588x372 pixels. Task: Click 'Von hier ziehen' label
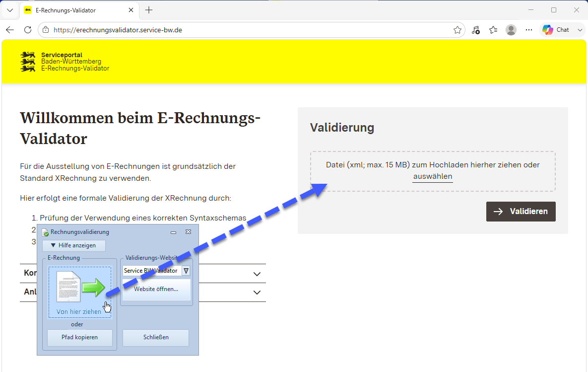click(x=79, y=311)
